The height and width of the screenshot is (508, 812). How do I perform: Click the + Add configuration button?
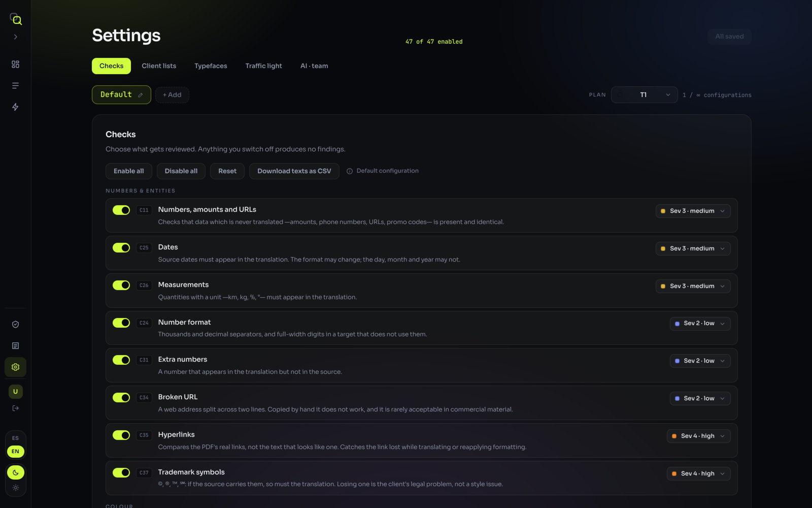[x=172, y=95]
